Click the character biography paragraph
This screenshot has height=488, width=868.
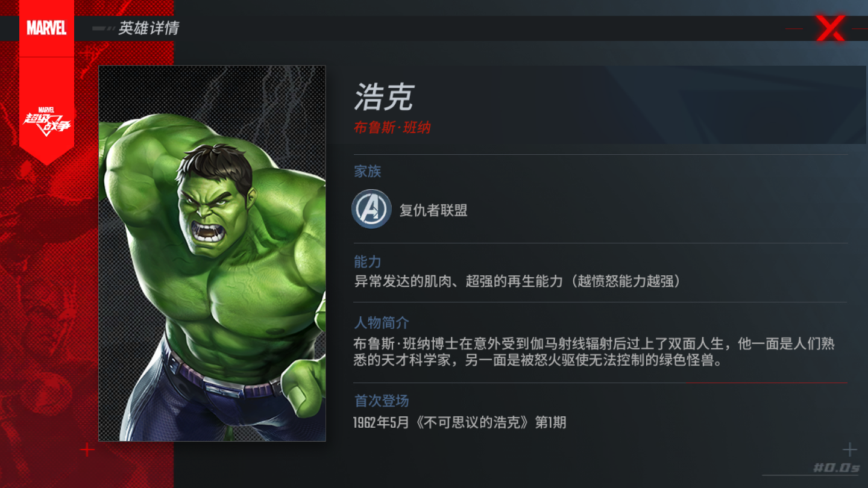click(594, 352)
